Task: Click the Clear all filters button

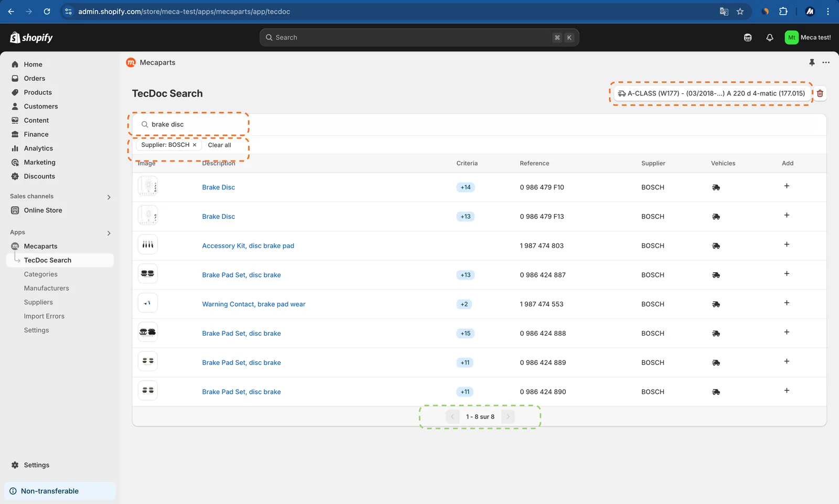Action: 219,145
